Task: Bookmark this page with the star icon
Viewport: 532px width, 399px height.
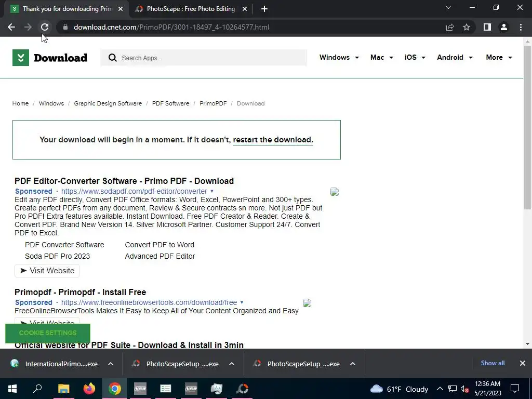Action: pyautogui.click(x=467, y=27)
